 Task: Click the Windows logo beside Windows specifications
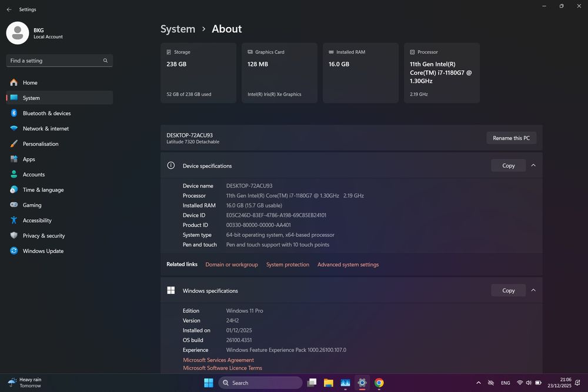tap(171, 290)
